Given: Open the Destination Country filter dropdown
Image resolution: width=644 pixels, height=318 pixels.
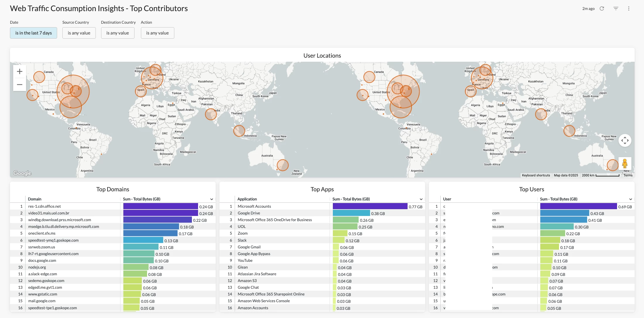Looking at the screenshot, I should coord(117,33).
